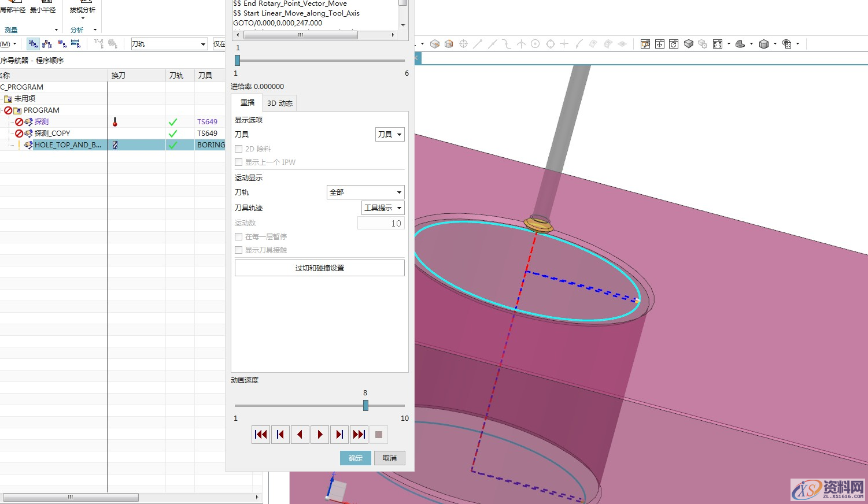This screenshot has height=504, width=868.
Task: Expand the 刀轨 motion display dropdown set to 全部
Action: click(365, 192)
